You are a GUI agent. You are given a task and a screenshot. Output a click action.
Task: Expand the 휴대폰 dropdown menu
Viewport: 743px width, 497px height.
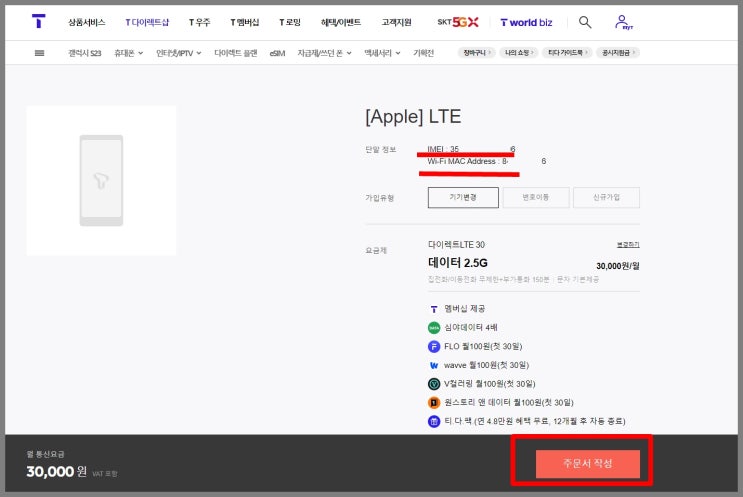128,53
